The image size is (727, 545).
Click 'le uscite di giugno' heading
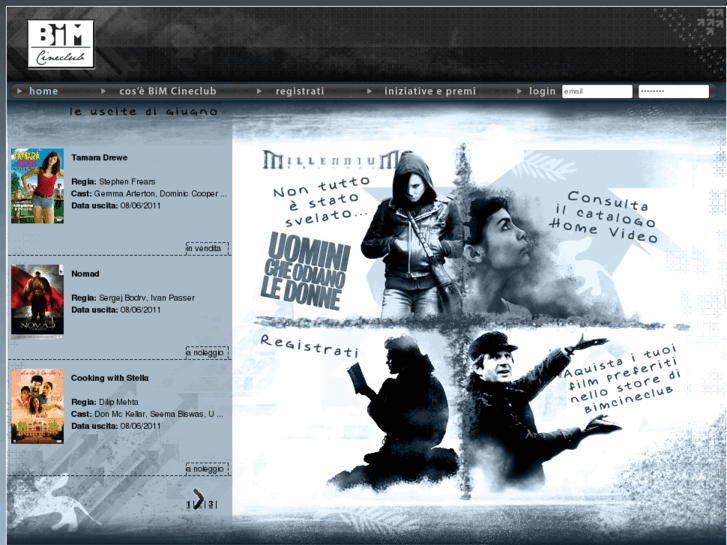(x=144, y=111)
